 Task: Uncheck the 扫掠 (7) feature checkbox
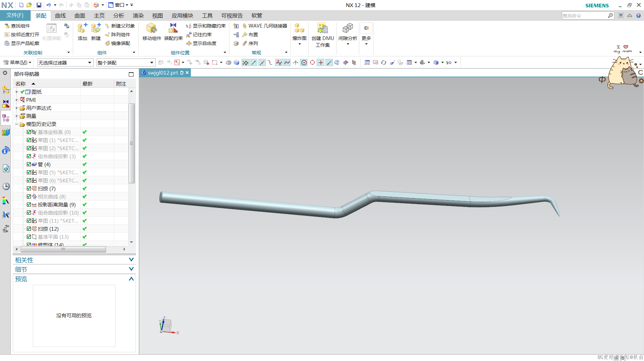click(29, 188)
